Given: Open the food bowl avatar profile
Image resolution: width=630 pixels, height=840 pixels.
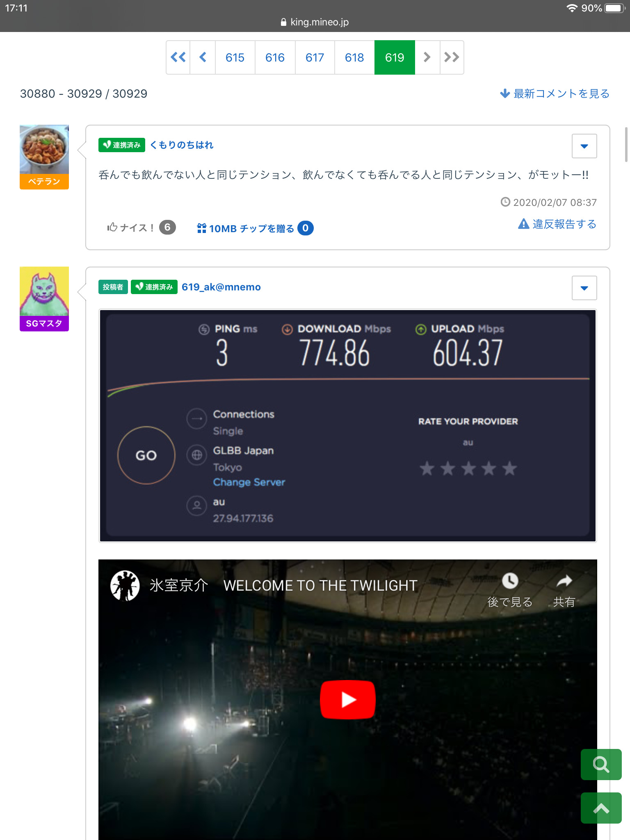Looking at the screenshot, I should click(x=44, y=150).
